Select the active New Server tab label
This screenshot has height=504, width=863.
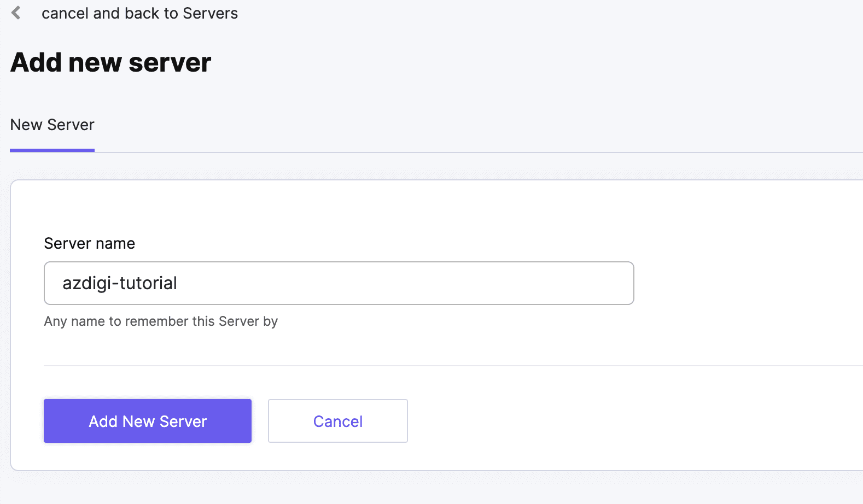[52, 125]
